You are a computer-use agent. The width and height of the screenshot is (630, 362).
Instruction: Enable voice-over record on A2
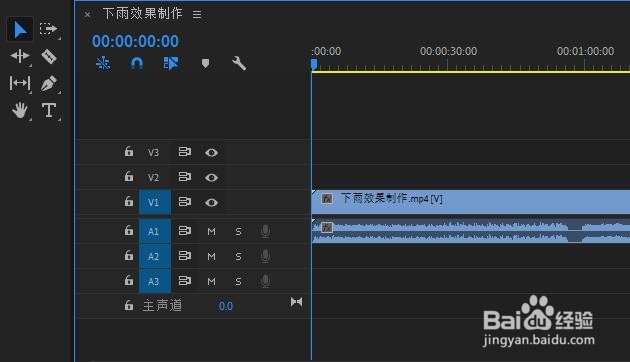(265, 256)
